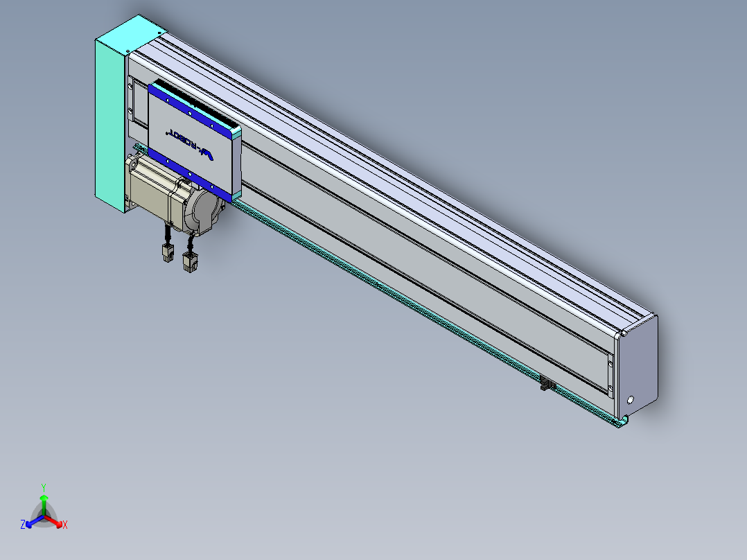Click the green Y axis arrow of triad
Screen dimensions: 747x560
click(x=44, y=505)
